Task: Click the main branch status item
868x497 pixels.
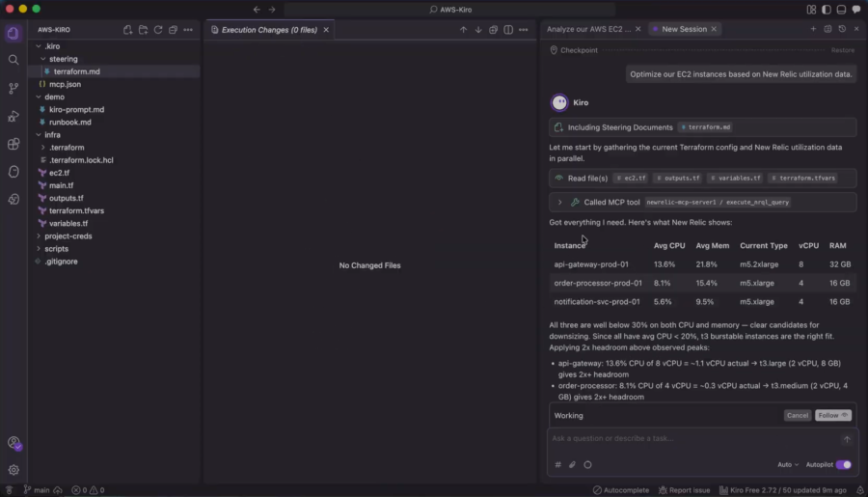Action: (x=37, y=490)
